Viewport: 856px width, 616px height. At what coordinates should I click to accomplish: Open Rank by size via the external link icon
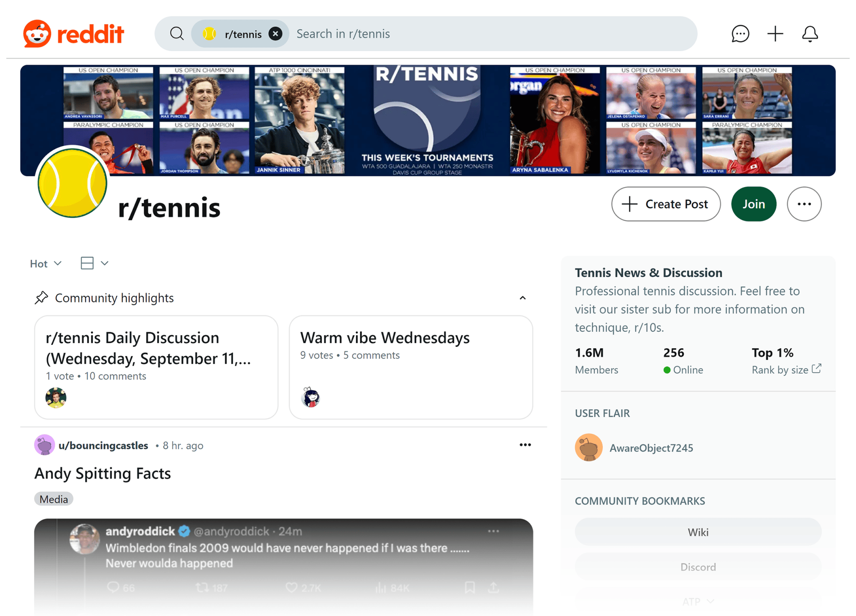click(x=816, y=369)
